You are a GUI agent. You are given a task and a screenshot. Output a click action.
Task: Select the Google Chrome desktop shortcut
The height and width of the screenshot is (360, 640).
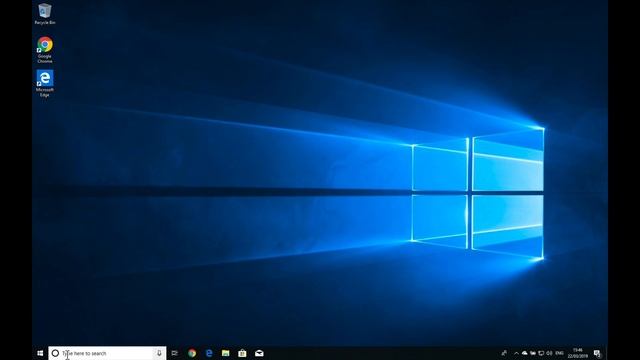pos(44,50)
